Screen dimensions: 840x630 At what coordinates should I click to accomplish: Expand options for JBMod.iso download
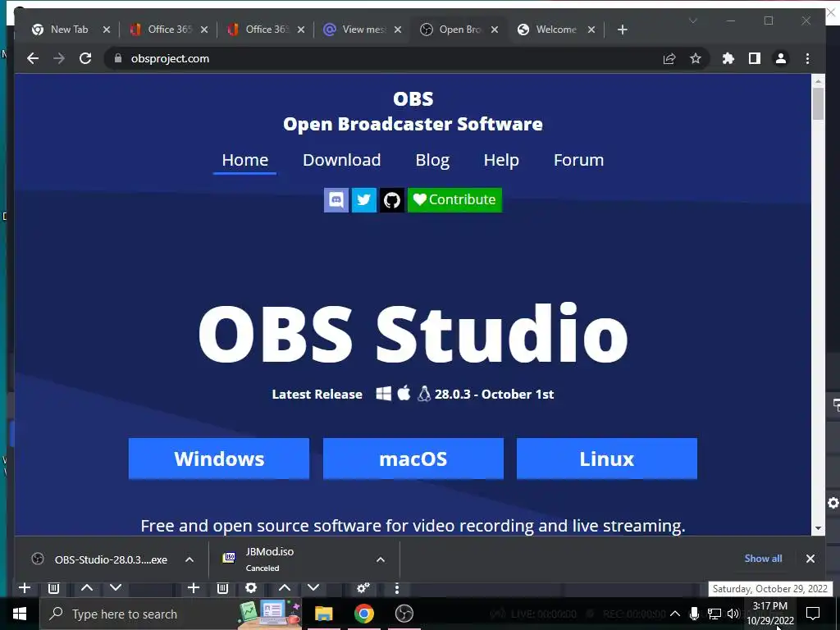pyautogui.click(x=381, y=559)
